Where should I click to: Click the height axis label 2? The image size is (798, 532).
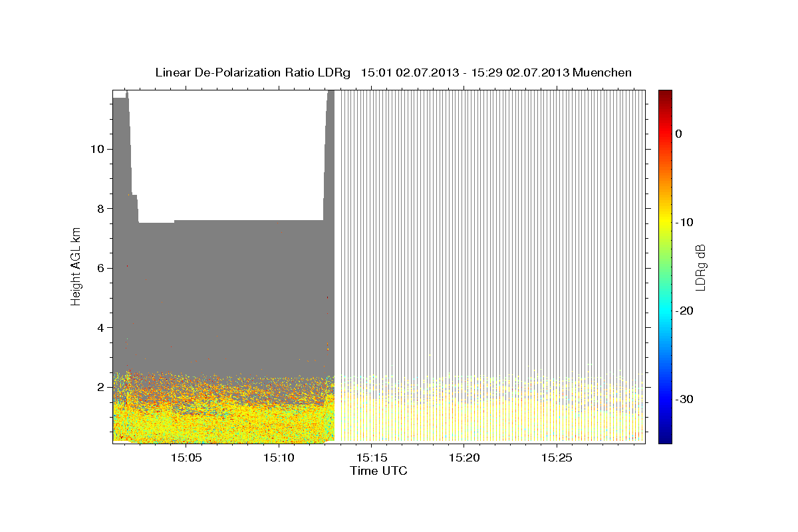click(x=100, y=387)
